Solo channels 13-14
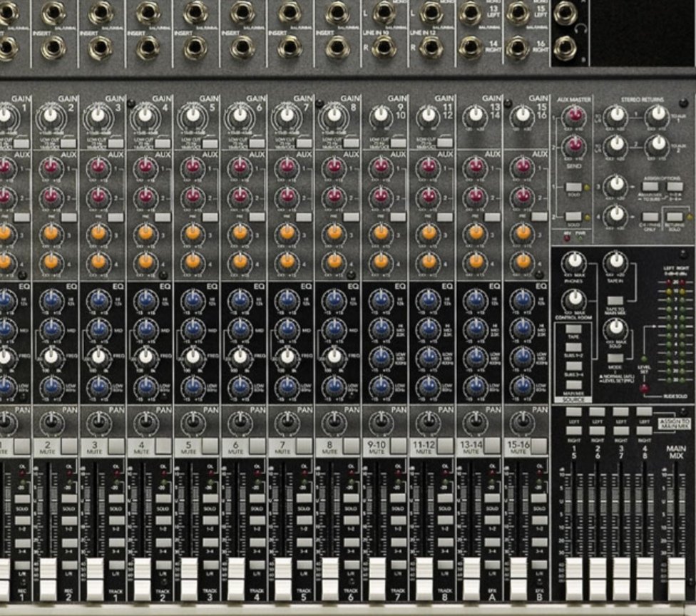Screen dimensions: 696x616 pos(492,499)
